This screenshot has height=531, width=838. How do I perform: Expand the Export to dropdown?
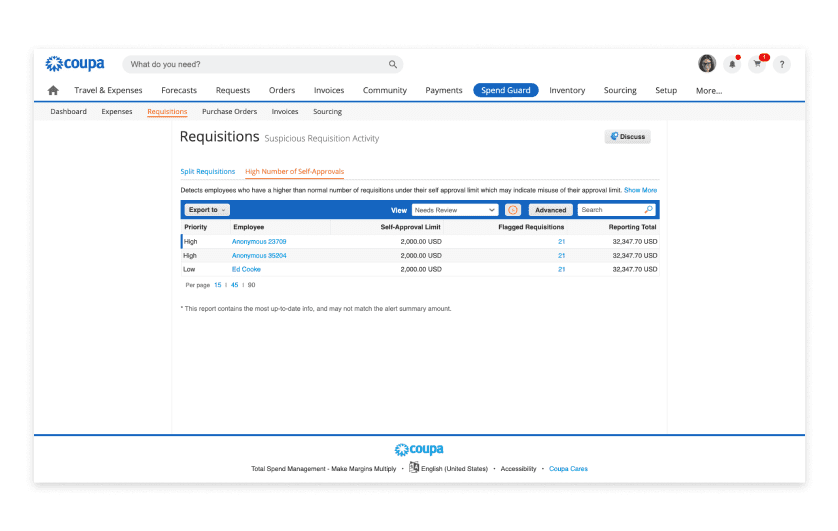coord(207,210)
